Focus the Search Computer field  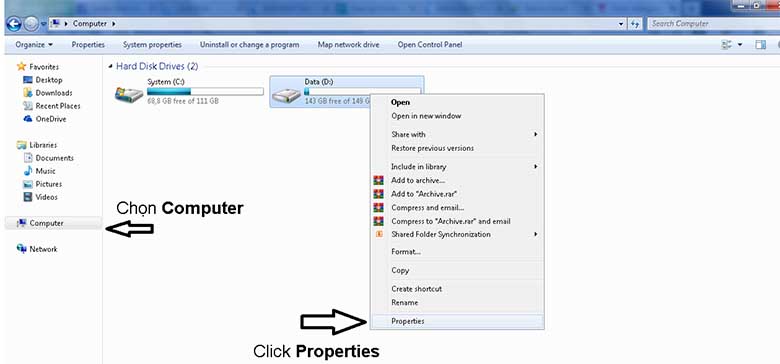[x=712, y=23]
